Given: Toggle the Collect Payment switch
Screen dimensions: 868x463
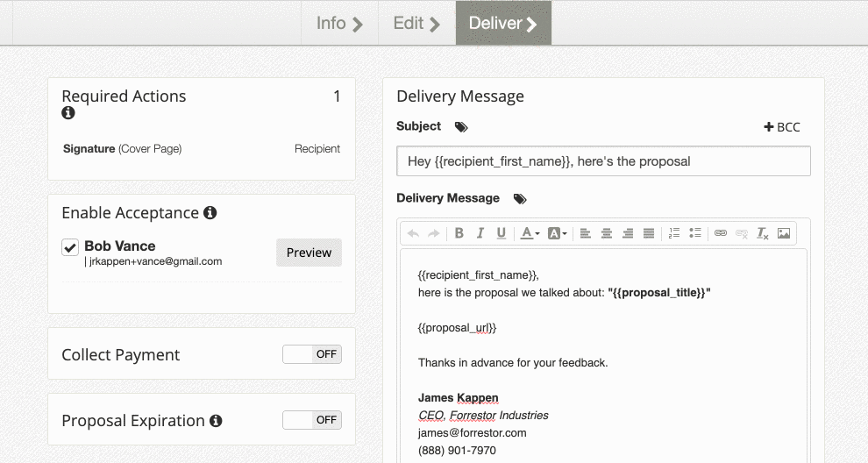Looking at the screenshot, I should click(x=311, y=354).
